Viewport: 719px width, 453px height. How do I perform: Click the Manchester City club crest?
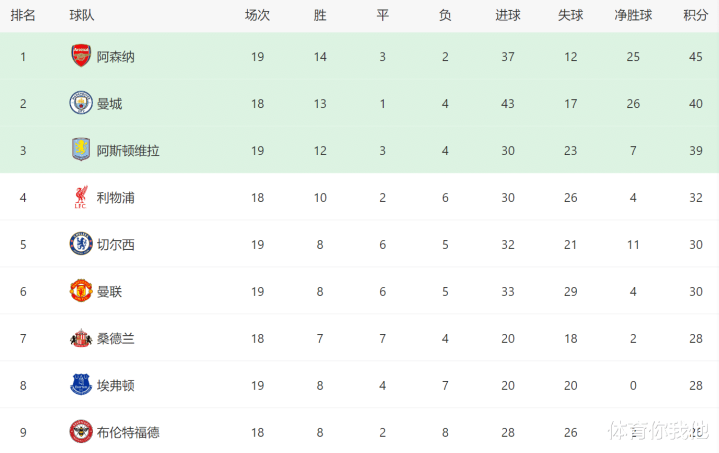coord(81,103)
